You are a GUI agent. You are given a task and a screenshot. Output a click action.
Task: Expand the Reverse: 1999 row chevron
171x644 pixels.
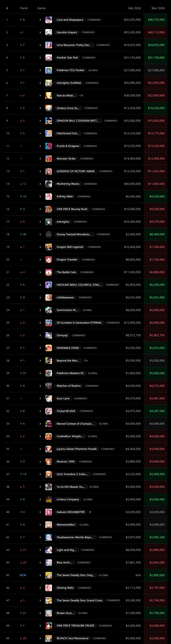coord(40,462)
